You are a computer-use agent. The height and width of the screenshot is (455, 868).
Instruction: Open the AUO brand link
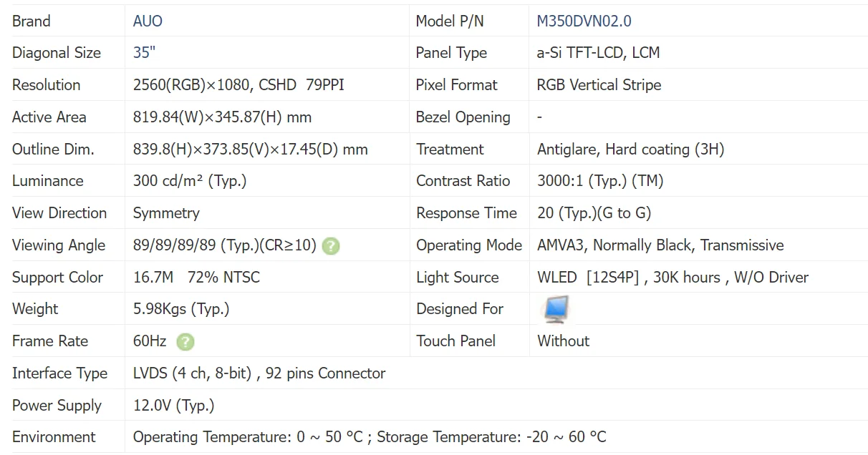(148, 21)
